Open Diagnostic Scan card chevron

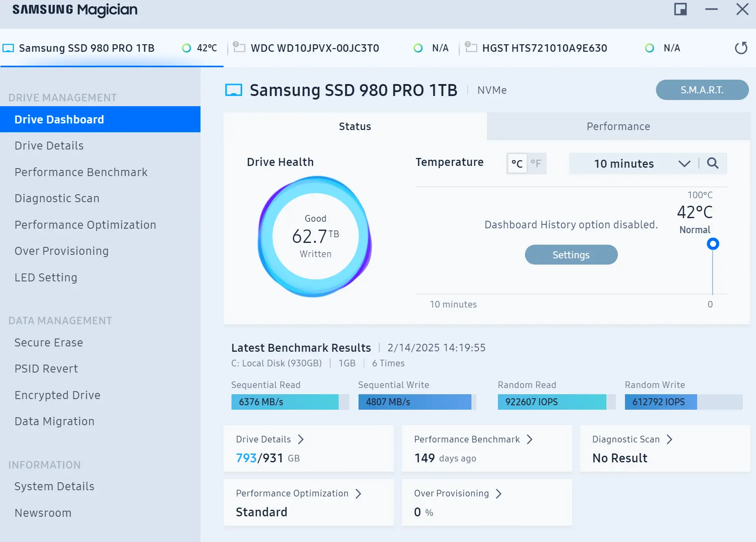tap(670, 439)
